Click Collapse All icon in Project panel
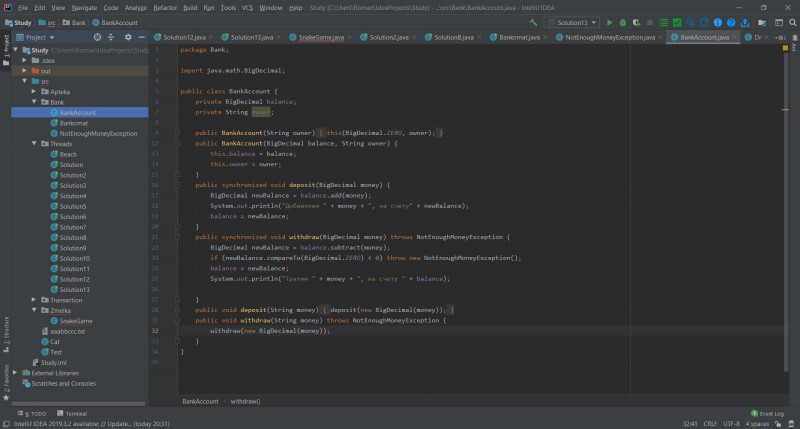Viewport: 800px width, 429px height. tap(111, 37)
